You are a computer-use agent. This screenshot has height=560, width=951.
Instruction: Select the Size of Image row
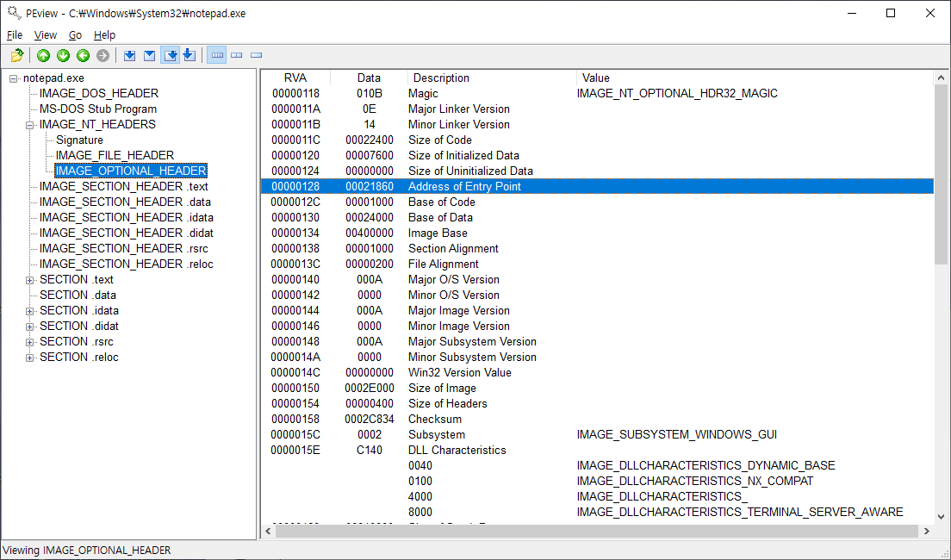598,389
